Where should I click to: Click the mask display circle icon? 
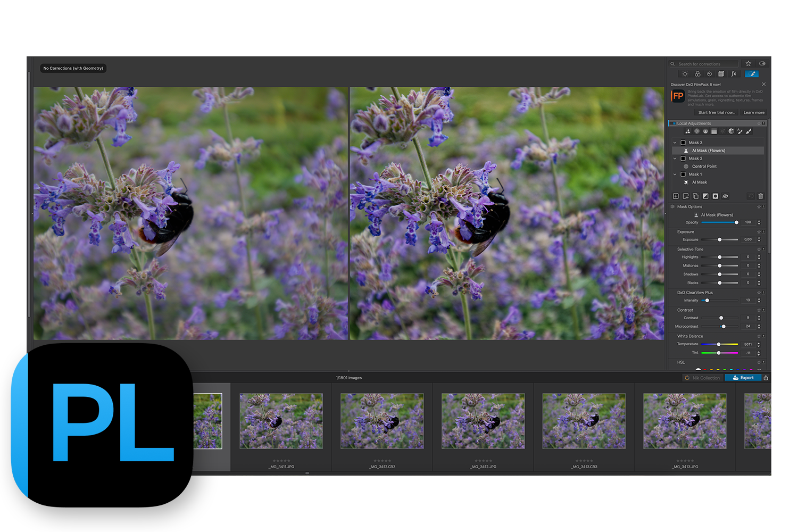coord(716,196)
